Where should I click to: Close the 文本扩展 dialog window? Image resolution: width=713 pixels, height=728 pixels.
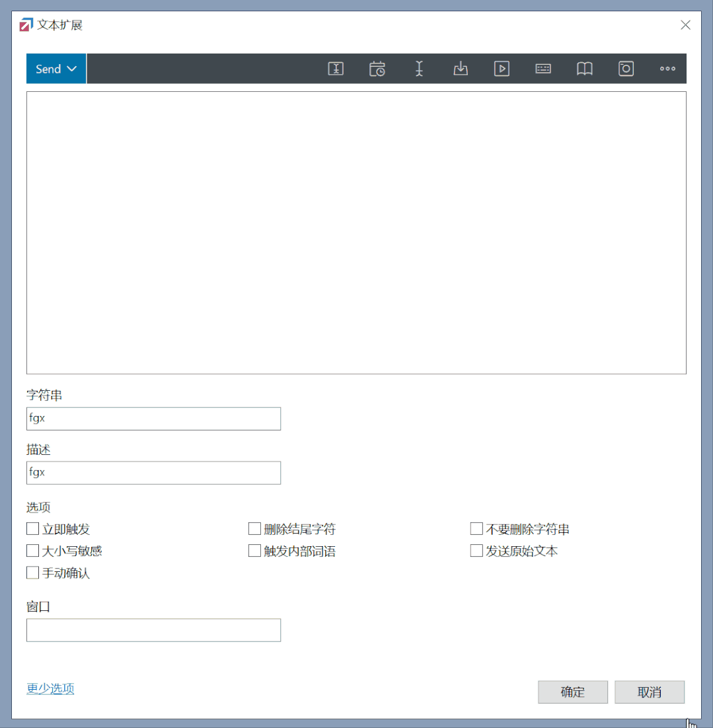click(686, 24)
